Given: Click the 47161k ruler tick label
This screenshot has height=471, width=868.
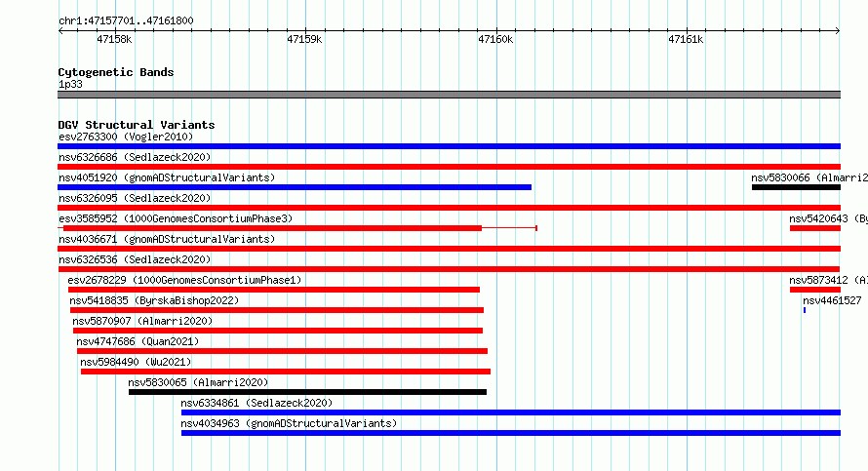Looking at the screenshot, I should point(686,39).
